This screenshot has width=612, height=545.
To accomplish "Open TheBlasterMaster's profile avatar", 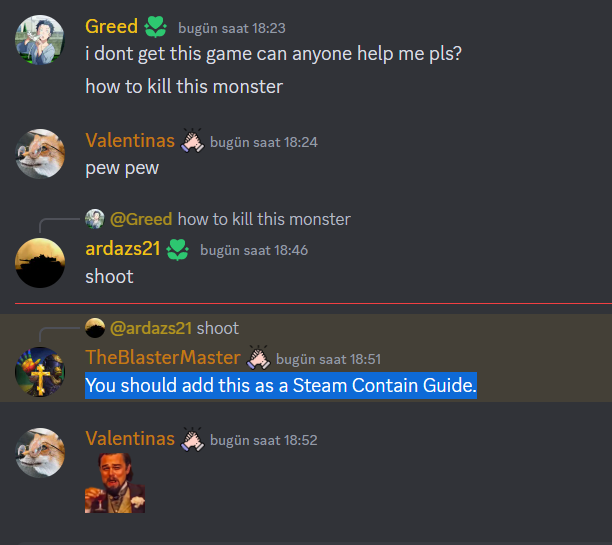I will tap(40, 372).
